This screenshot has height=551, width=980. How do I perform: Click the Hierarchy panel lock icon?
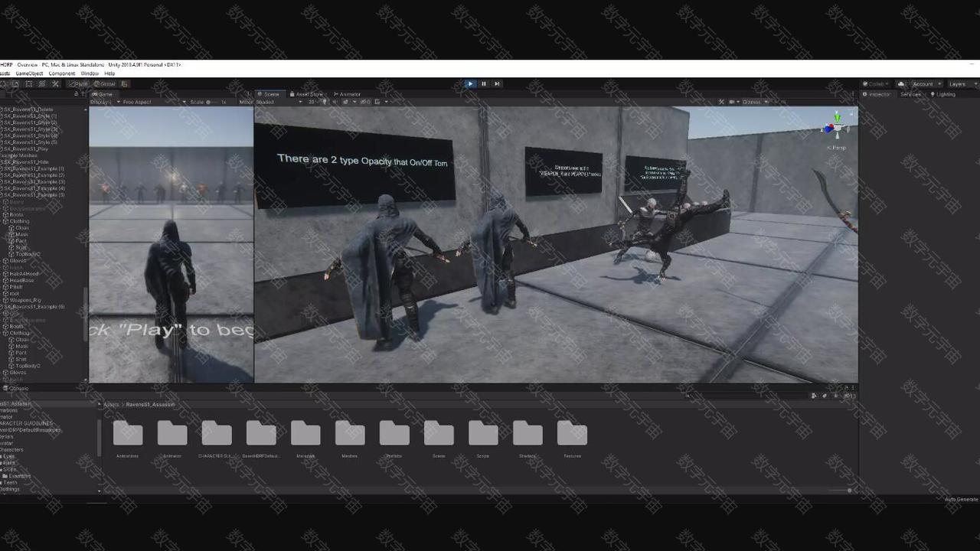[x=76, y=94]
